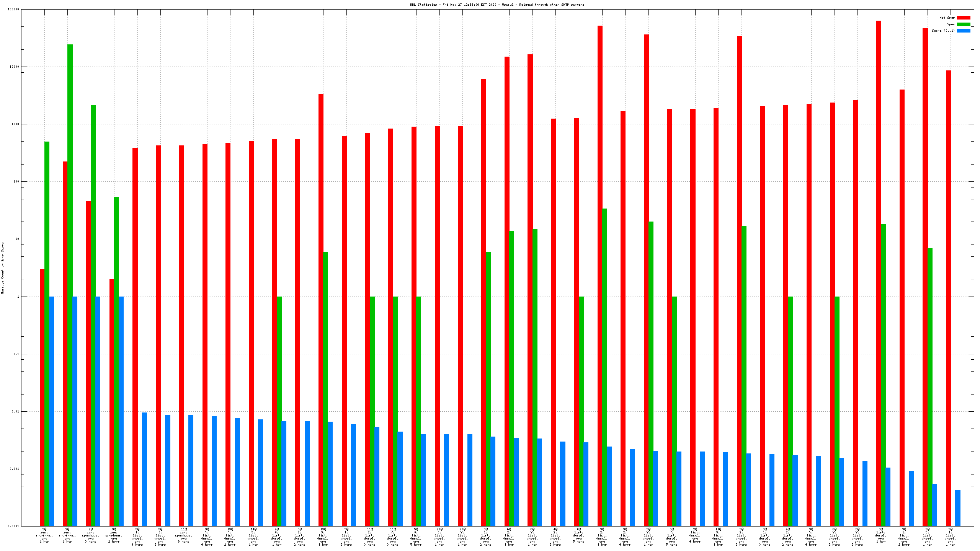Click the 0.0001 y-axis tick label

click(x=13, y=526)
